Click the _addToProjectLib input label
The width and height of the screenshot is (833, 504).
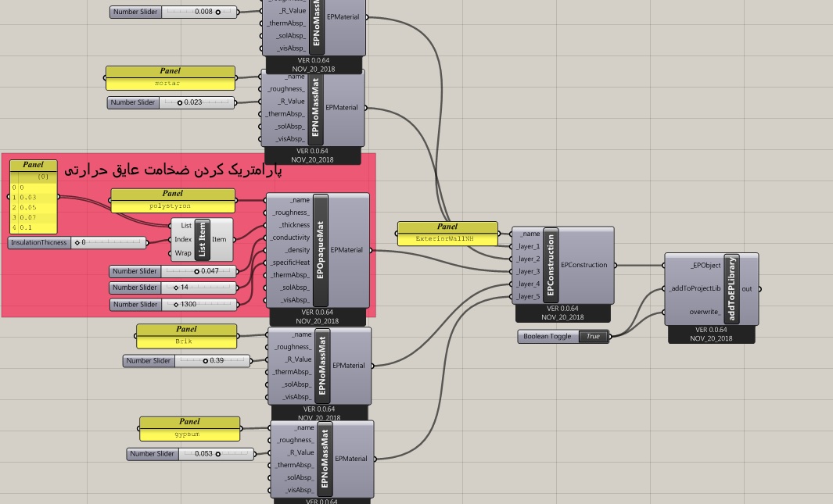click(695, 288)
